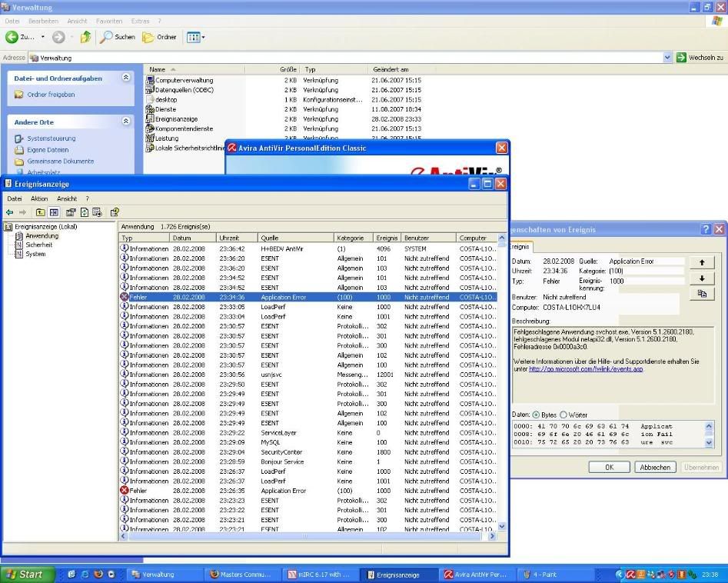Collapse the Andere Orte panel

(x=126, y=122)
